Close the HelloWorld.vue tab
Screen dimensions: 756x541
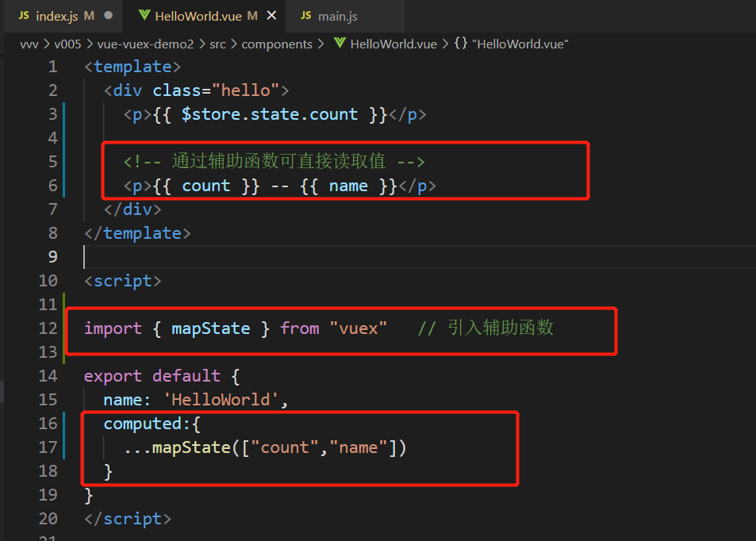point(271,15)
